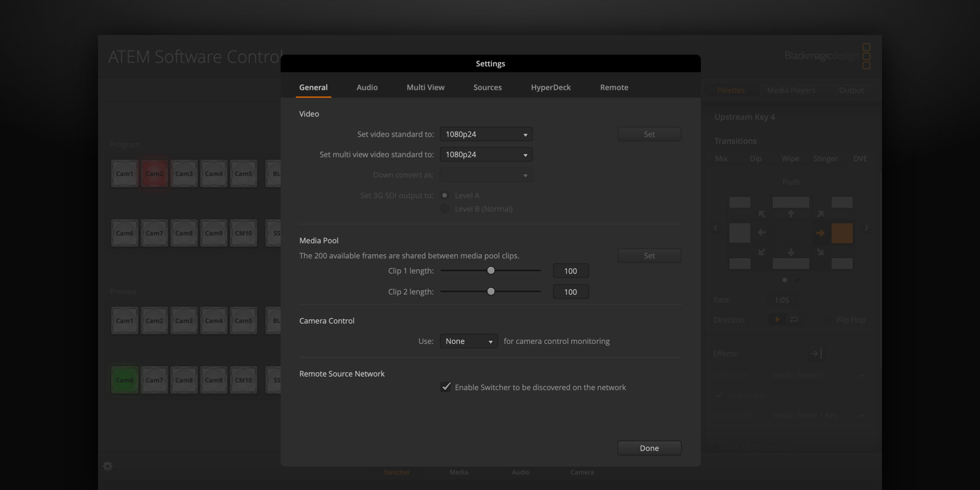The image size is (980, 490).
Task: Select Level B (Normal) for 3G SDI output
Action: pyautogui.click(x=444, y=209)
